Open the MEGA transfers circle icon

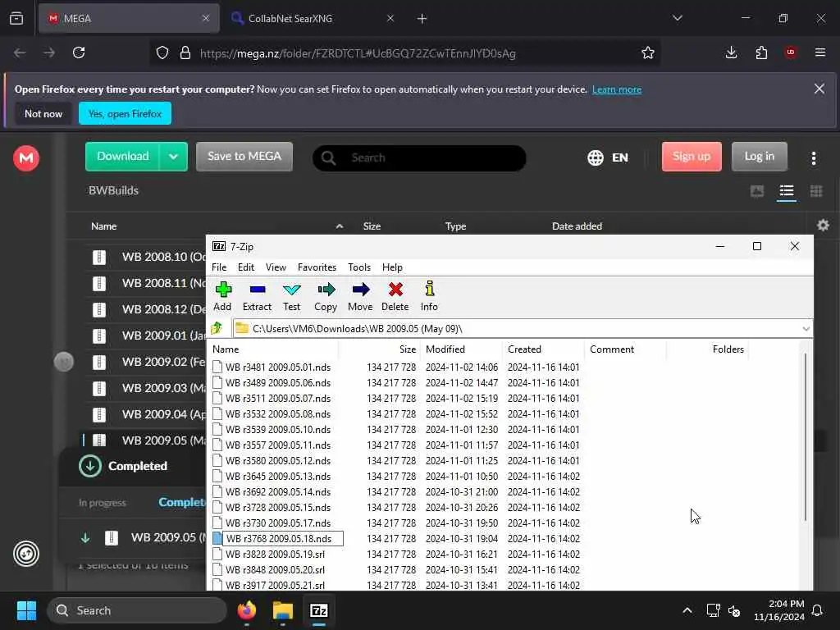[x=26, y=554]
